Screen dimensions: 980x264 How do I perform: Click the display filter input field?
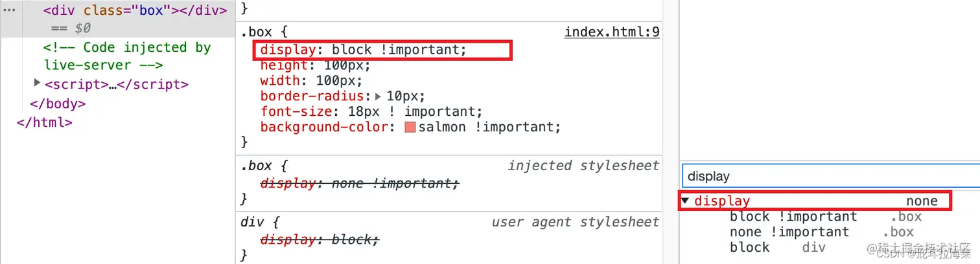831,176
